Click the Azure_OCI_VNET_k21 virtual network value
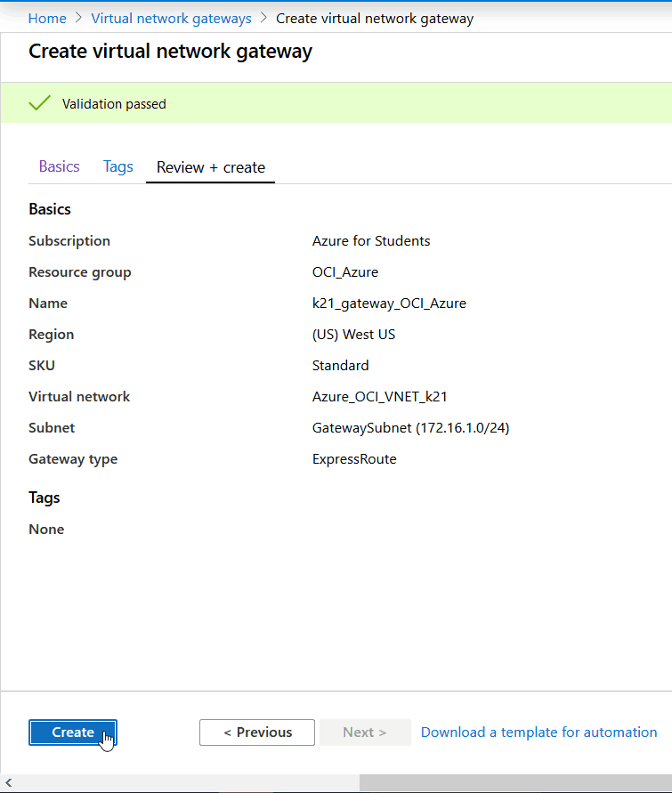Image resolution: width=672 pixels, height=793 pixels. 380,396
